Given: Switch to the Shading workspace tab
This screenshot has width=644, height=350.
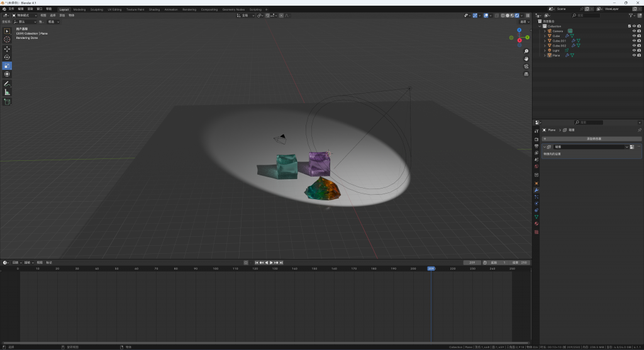Looking at the screenshot, I should (x=154, y=9).
